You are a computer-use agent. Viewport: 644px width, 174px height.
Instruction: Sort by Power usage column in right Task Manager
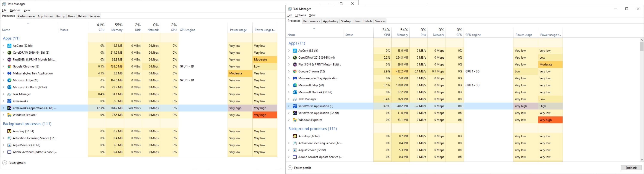[525, 32]
